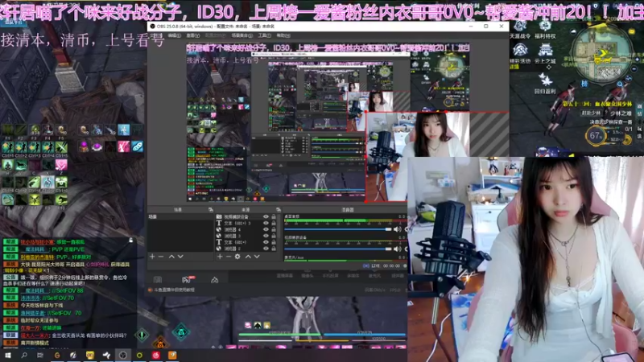Screen dimensions: 644x362
Task: Hide the 浏览器 3 source
Action: (x=266, y=236)
